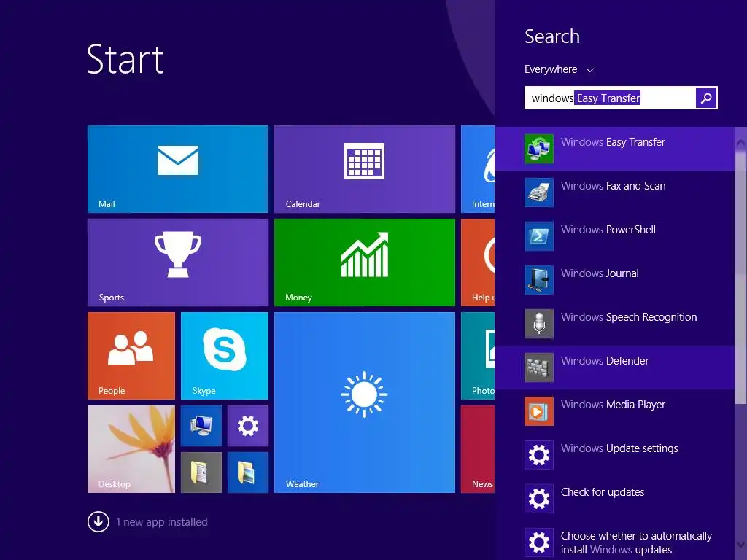Click the scrollbar up arrow in results

tap(741, 142)
